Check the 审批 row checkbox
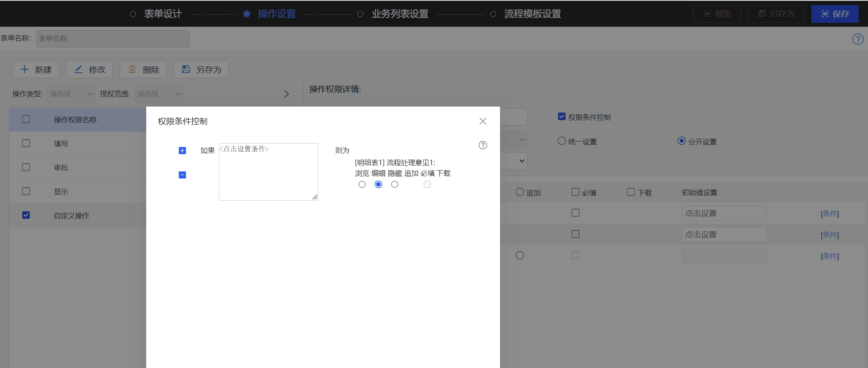The height and width of the screenshot is (368, 868). (x=26, y=167)
